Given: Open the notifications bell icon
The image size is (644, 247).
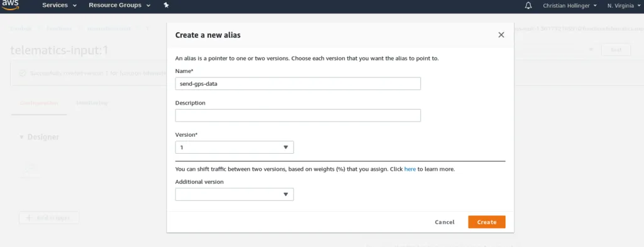Looking at the screenshot, I should pyautogui.click(x=528, y=6).
